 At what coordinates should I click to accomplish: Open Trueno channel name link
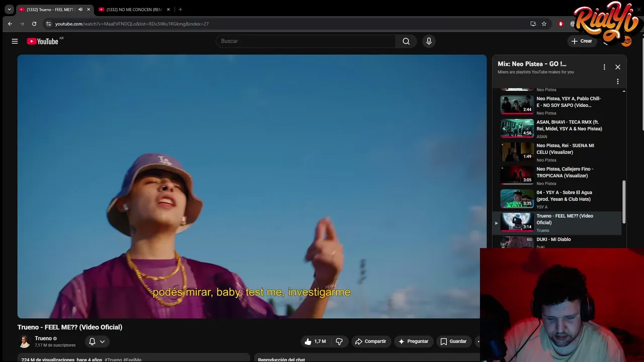click(43, 338)
